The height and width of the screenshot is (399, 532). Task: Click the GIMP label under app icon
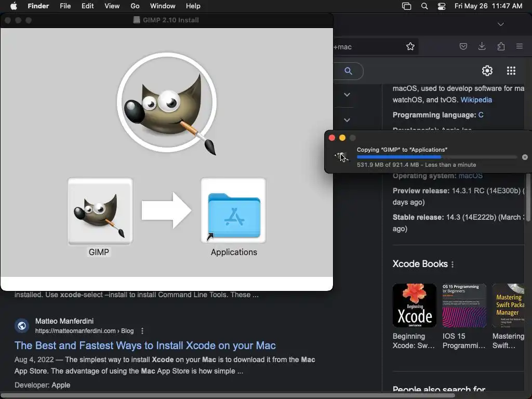tap(99, 252)
